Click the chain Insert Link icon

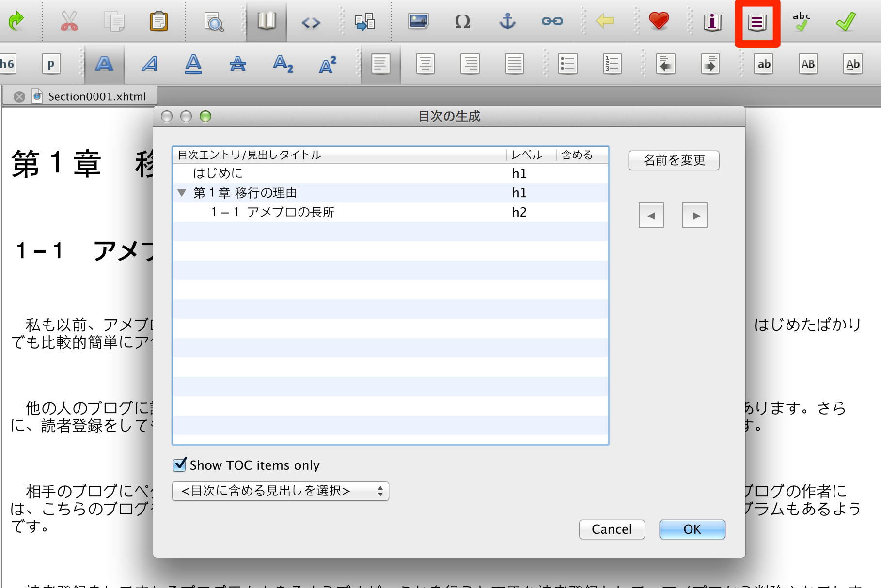(x=552, y=21)
